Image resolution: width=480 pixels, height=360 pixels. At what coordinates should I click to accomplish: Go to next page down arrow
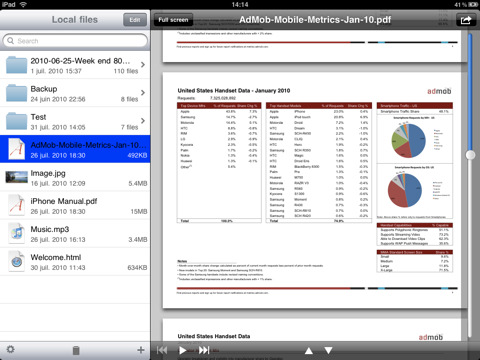tap(328, 350)
